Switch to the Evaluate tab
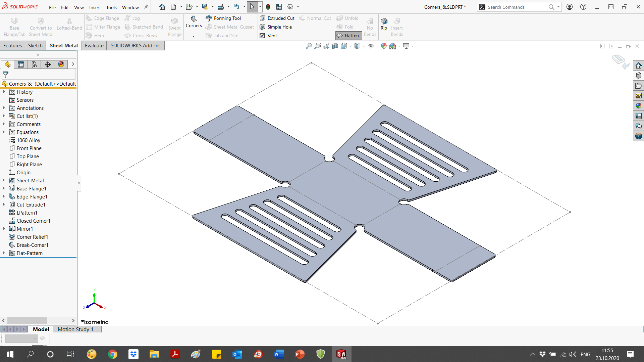The height and width of the screenshot is (362, 644). coord(94,46)
